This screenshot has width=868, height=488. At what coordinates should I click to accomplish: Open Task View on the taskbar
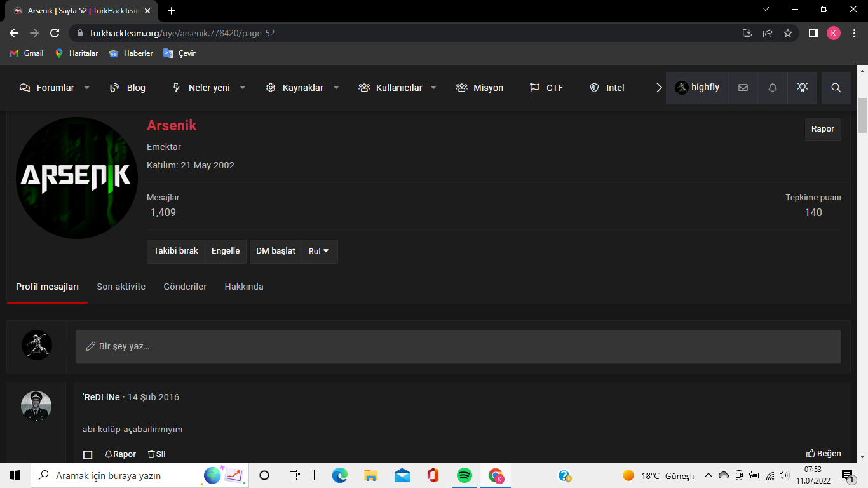pos(294,475)
